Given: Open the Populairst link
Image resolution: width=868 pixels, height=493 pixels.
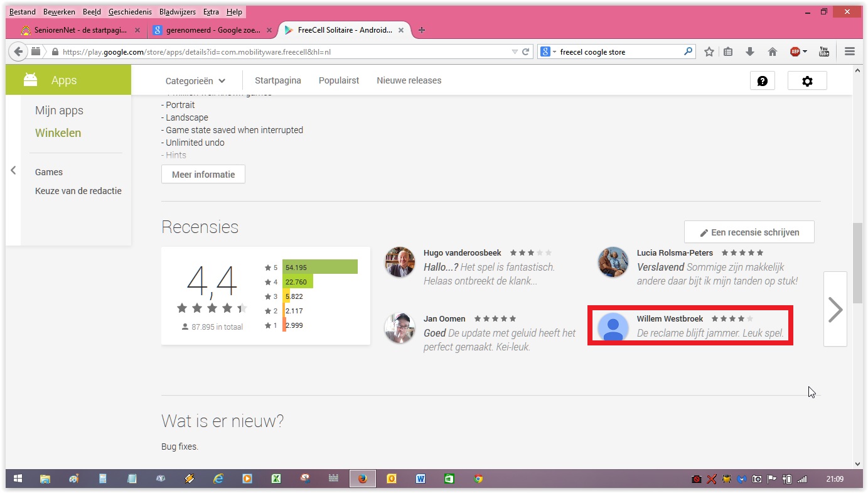Looking at the screenshot, I should 339,80.
